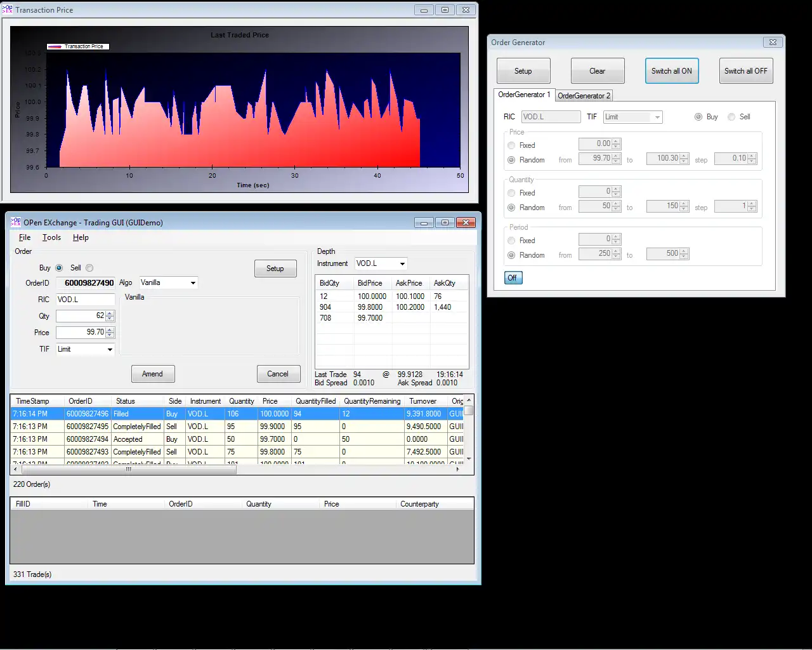Click the depth row with BidQty 708

(391, 318)
